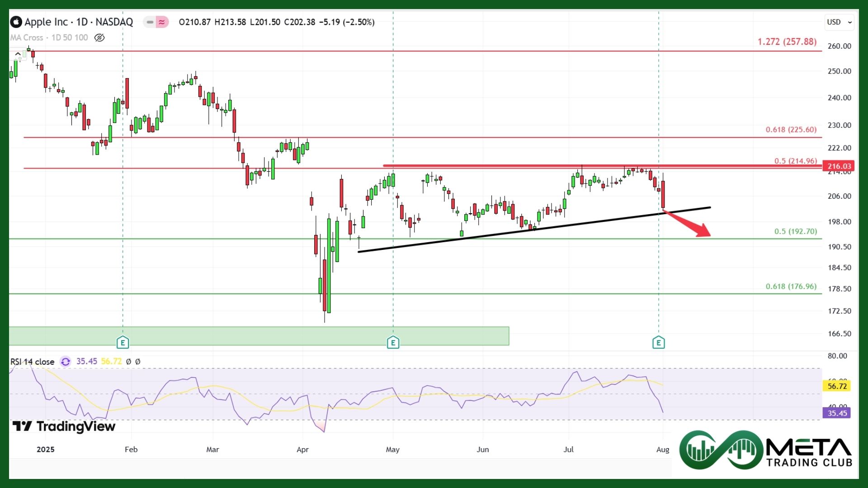Screen dimensions: 868x488
Task: Click the 56.72 yellow RSI label
Action: (x=837, y=386)
